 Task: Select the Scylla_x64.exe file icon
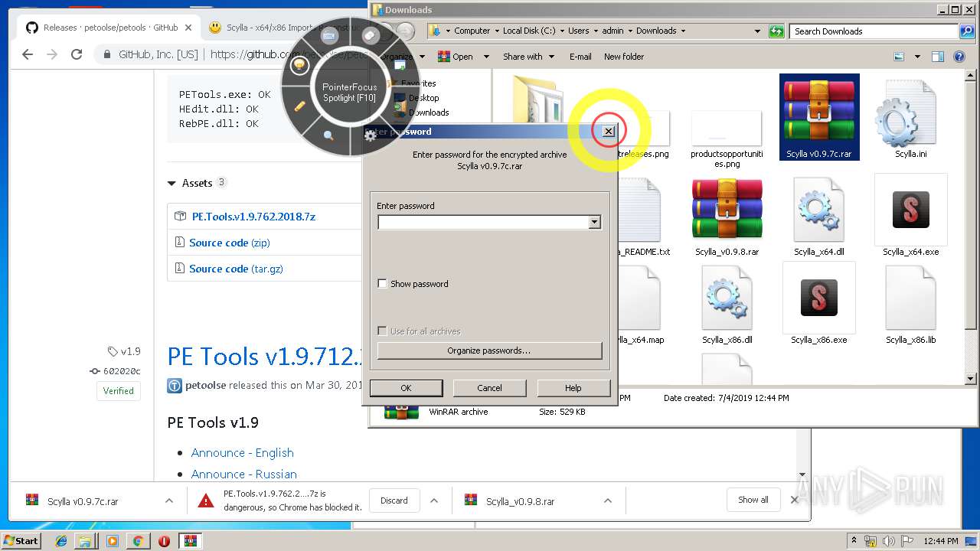coord(911,210)
